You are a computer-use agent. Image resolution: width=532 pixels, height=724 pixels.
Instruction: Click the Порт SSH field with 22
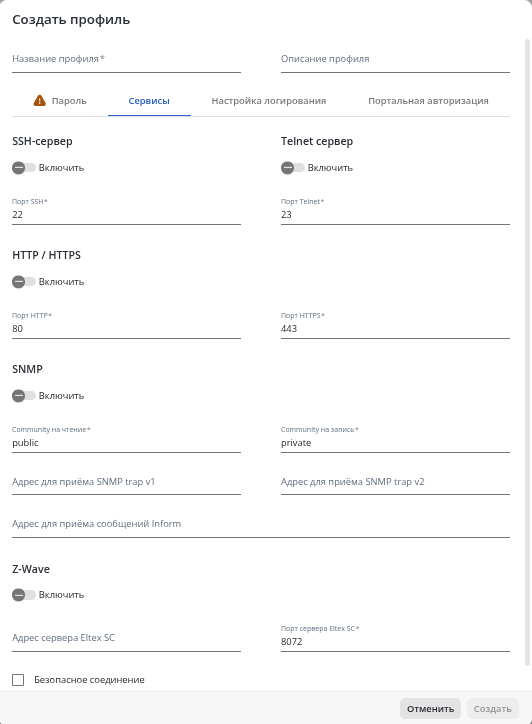pos(127,214)
